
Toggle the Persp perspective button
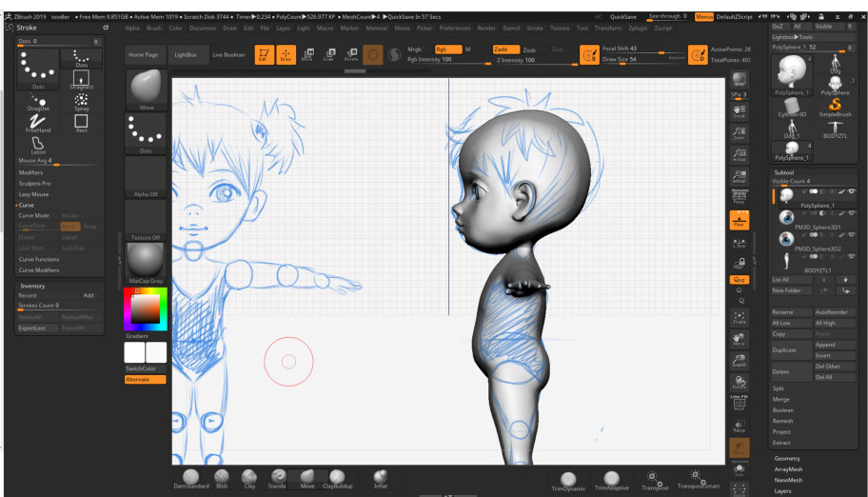[x=739, y=197]
